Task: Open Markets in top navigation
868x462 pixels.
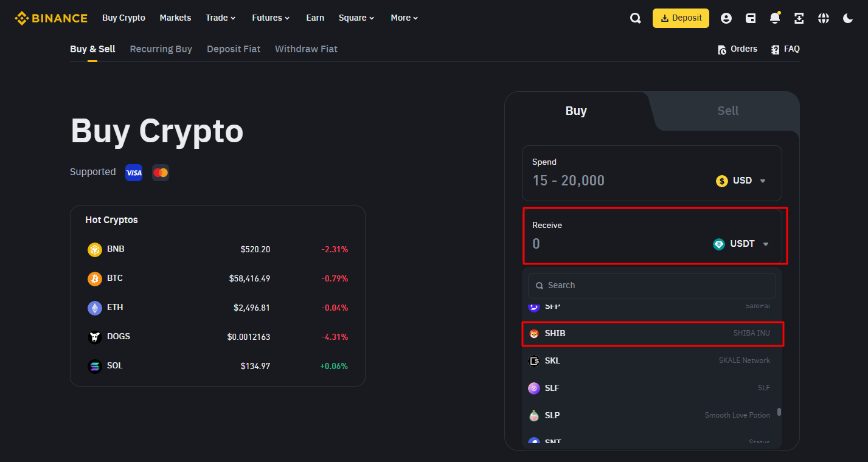Action: pyautogui.click(x=175, y=18)
